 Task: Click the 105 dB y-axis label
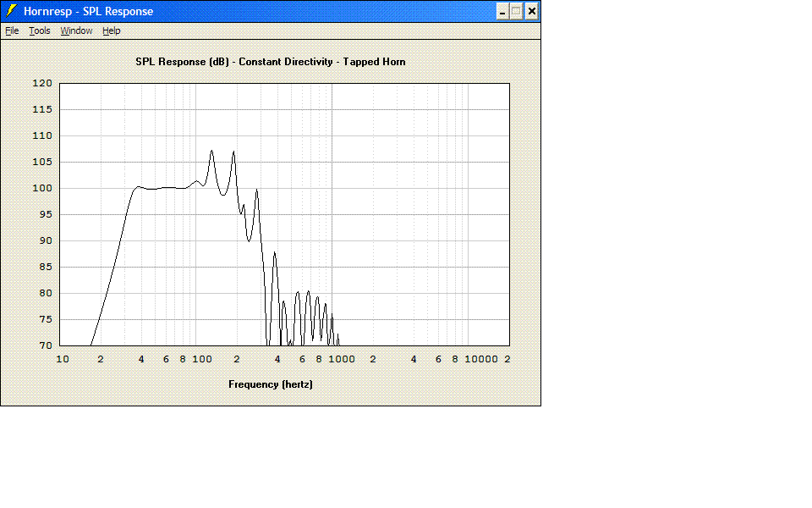point(42,162)
